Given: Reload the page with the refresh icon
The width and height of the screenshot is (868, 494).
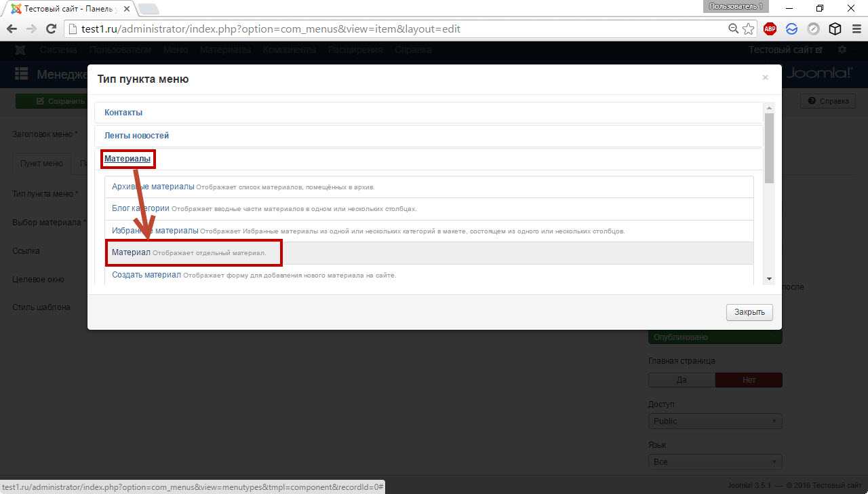Looking at the screenshot, I should (x=50, y=29).
